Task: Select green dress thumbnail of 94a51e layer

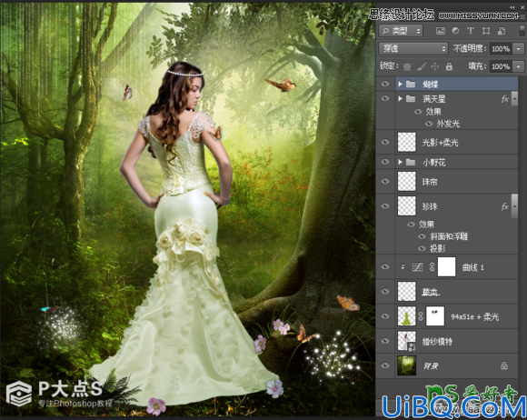Action: pos(407,316)
